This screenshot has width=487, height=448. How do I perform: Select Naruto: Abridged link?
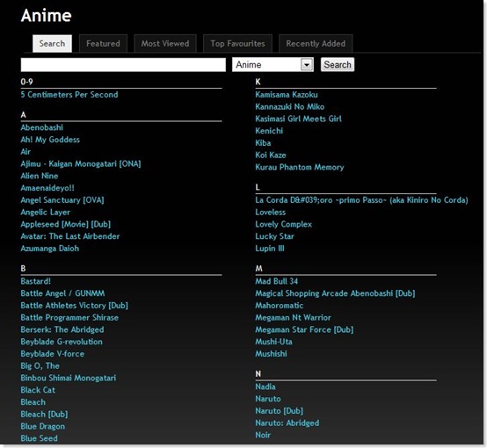click(x=287, y=423)
